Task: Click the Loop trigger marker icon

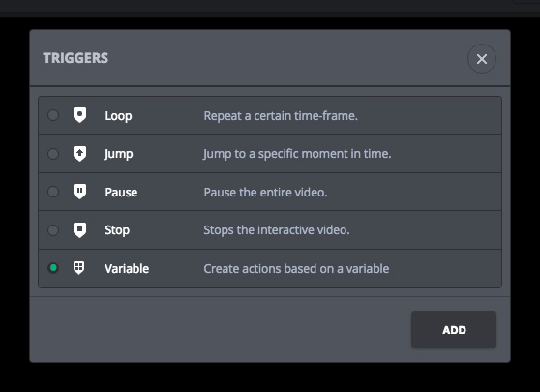Action: [79, 115]
